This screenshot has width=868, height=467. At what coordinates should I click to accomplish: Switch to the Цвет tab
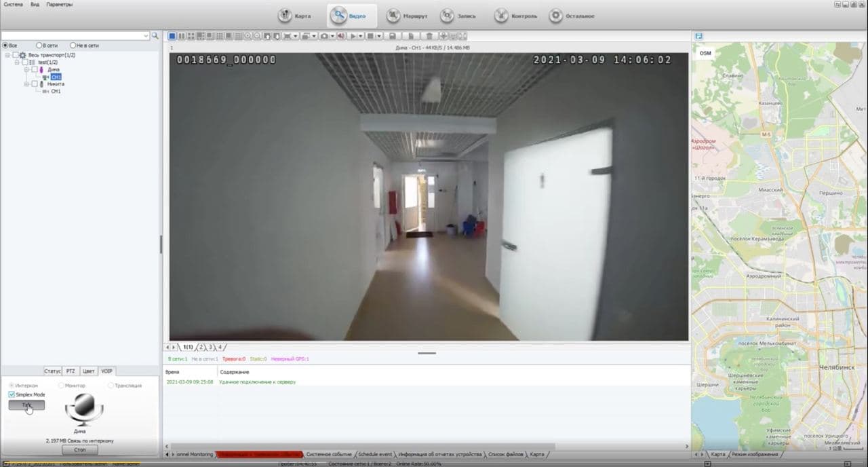(x=89, y=371)
